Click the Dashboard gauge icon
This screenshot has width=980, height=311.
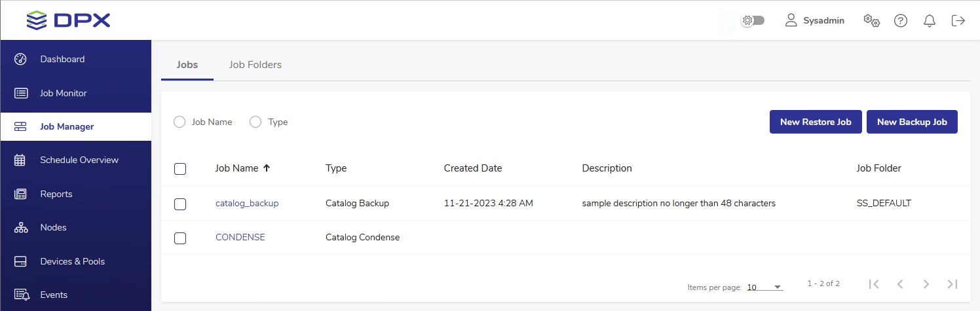[20, 59]
